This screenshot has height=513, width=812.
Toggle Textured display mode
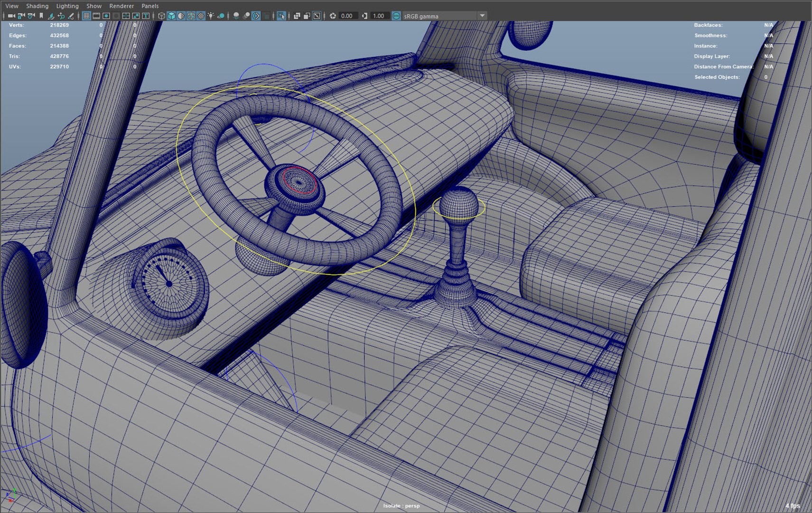(x=201, y=16)
